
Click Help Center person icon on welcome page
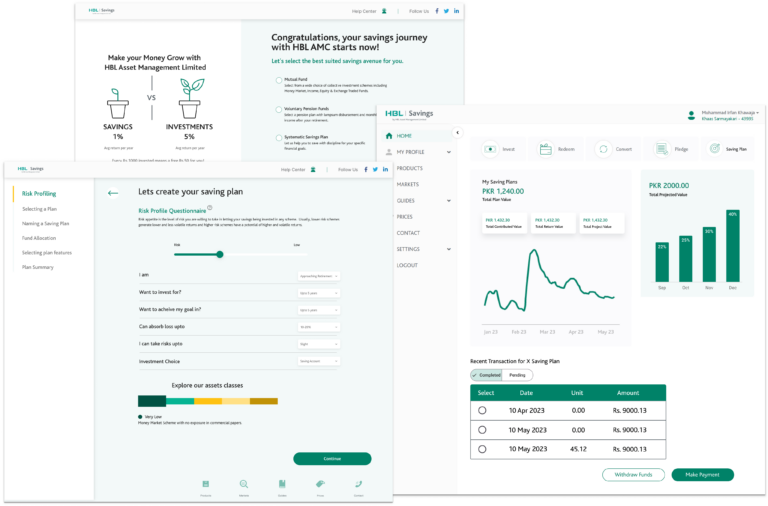coord(384,11)
